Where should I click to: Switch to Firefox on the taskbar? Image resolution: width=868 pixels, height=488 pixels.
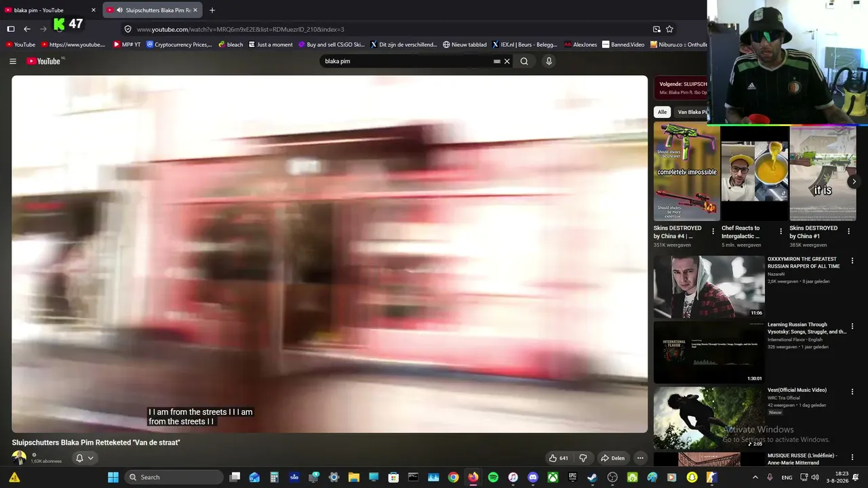click(x=473, y=477)
